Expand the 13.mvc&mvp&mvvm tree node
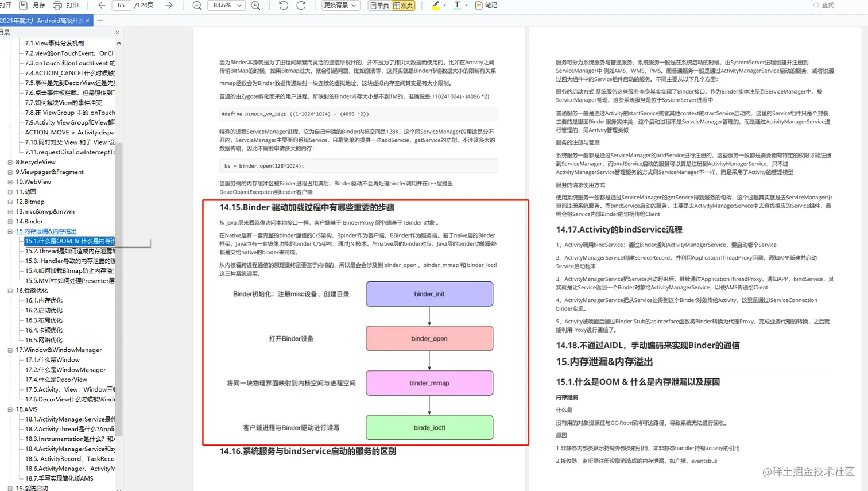Viewport: 868px width, 491px height. coord(10,212)
